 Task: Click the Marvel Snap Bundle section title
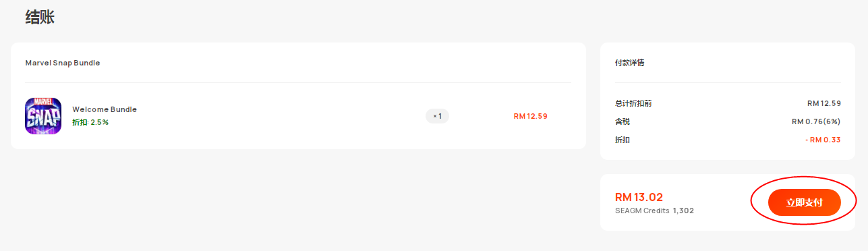[63, 63]
